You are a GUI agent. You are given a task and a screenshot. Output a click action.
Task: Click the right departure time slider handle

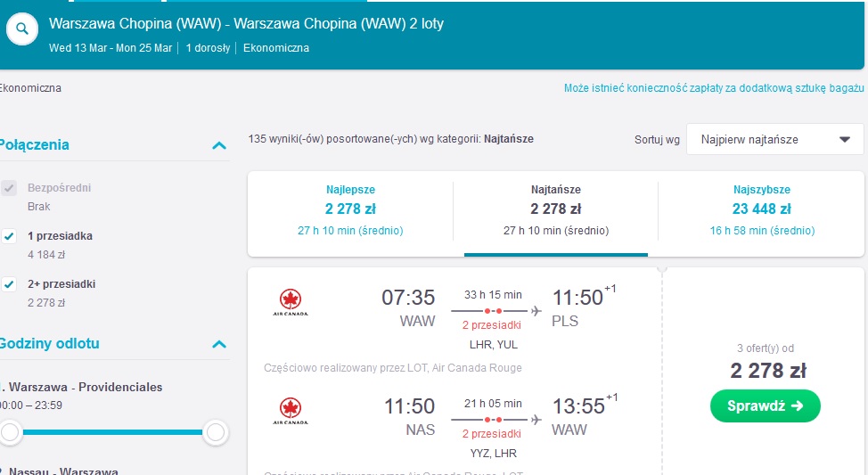click(x=216, y=432)
